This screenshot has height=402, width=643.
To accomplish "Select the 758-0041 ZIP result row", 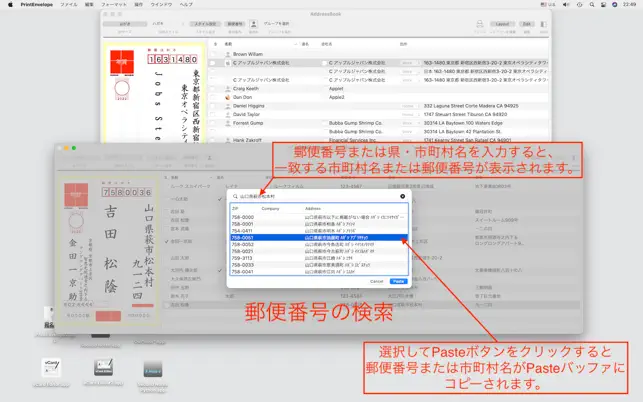I will click(x=319, y=272).
